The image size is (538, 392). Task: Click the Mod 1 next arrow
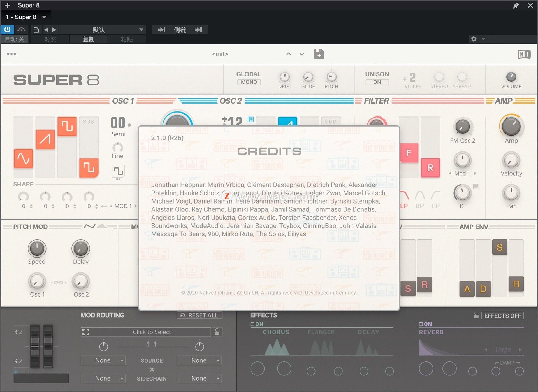[x=475, y=173]
